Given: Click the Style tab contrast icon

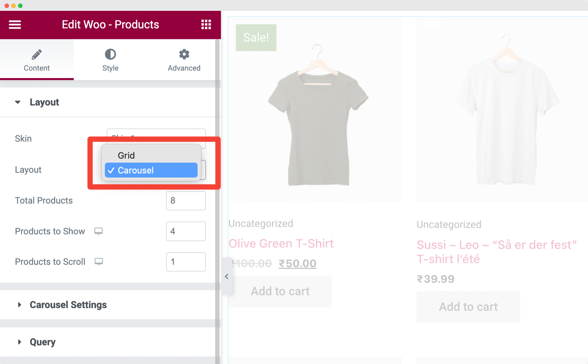Looking at the screenshot, I should point(110,54).
